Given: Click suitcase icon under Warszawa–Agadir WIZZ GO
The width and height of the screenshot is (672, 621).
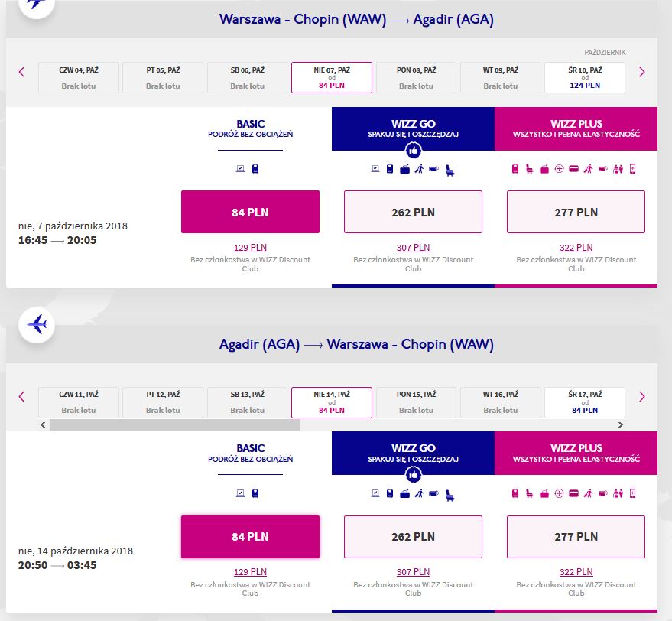Looking at the screenshot, I should [404, 169].
